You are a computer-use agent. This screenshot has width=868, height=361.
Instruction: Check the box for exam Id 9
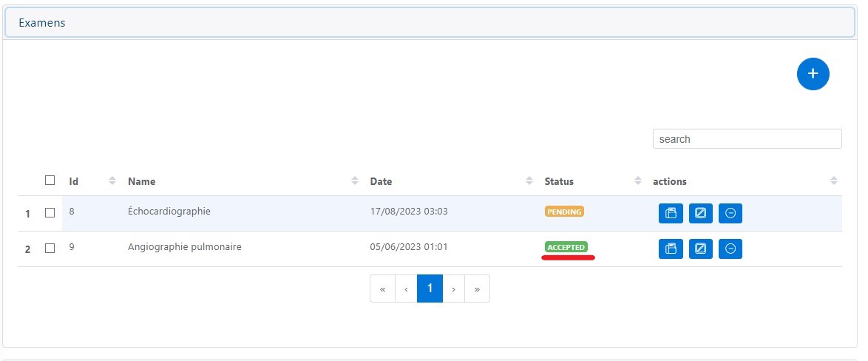(50, 249)
